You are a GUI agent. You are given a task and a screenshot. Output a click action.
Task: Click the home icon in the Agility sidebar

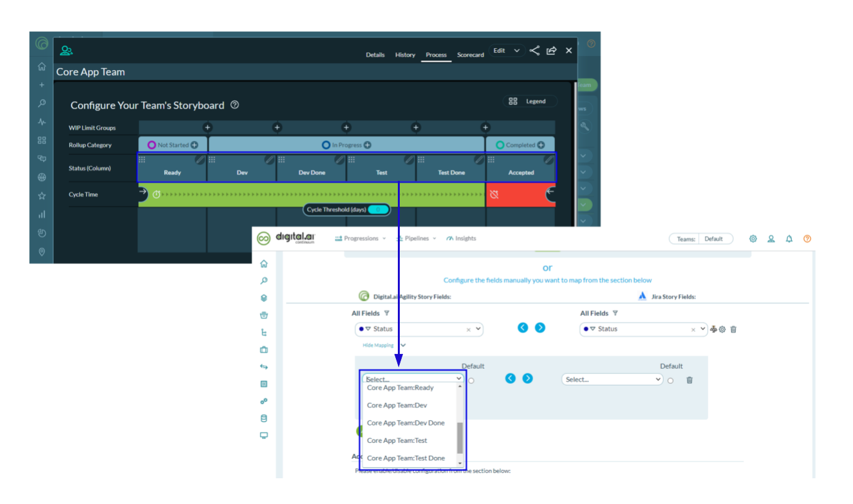pos(42,66)
